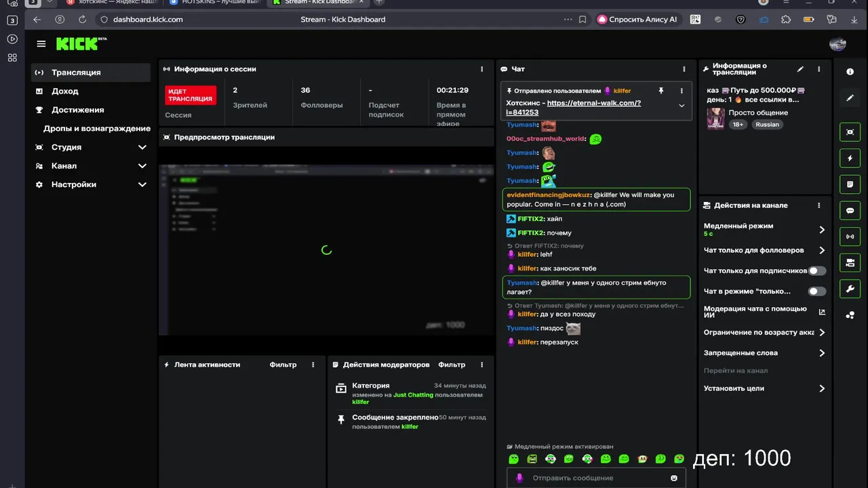Viewport: 868px width, 488px height.
Task: Click the Фильтр button in activity feed
Action: [x=283, y=365]
